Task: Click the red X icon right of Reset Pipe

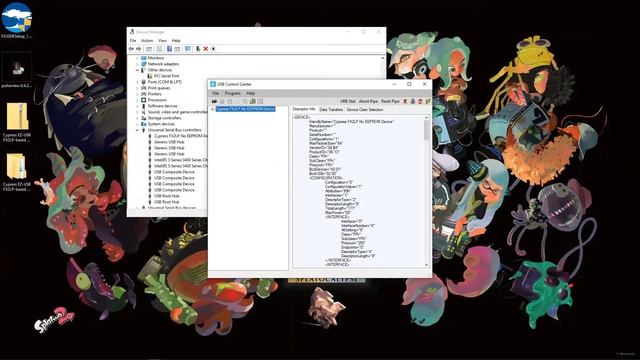Action: tap(405, 101)
